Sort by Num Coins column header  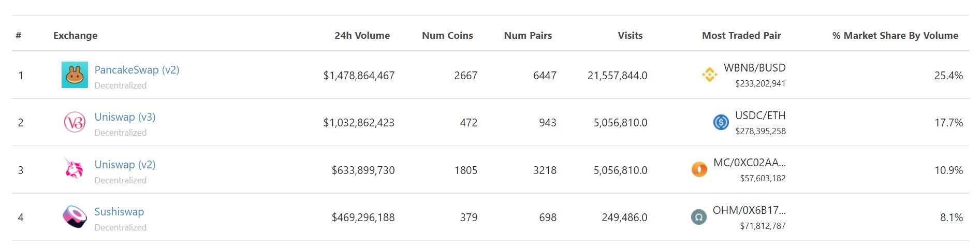click(447, 36)
